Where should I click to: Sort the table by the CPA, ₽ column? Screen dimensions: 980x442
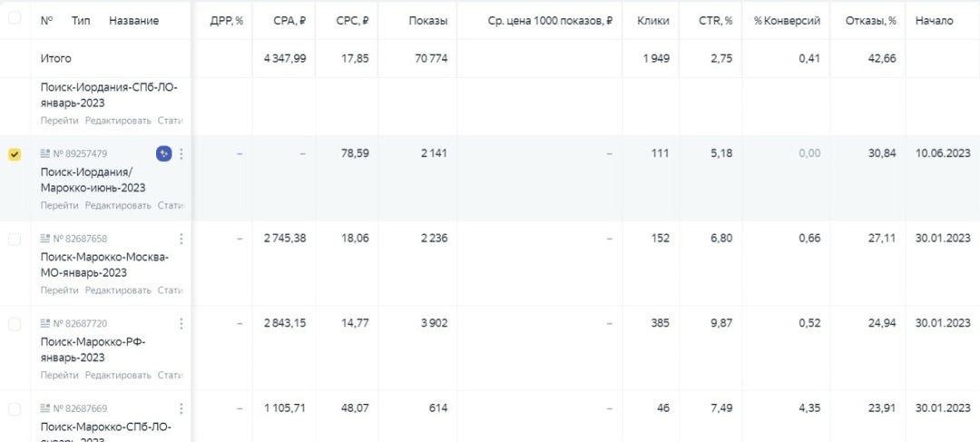click(x=289, y=21)
